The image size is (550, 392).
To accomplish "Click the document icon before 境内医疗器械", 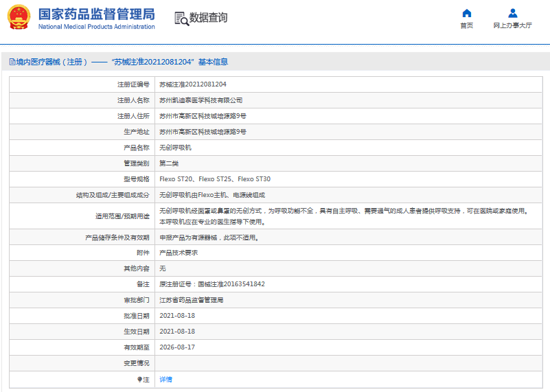I will pyautogui.click(x=12, y=62).
